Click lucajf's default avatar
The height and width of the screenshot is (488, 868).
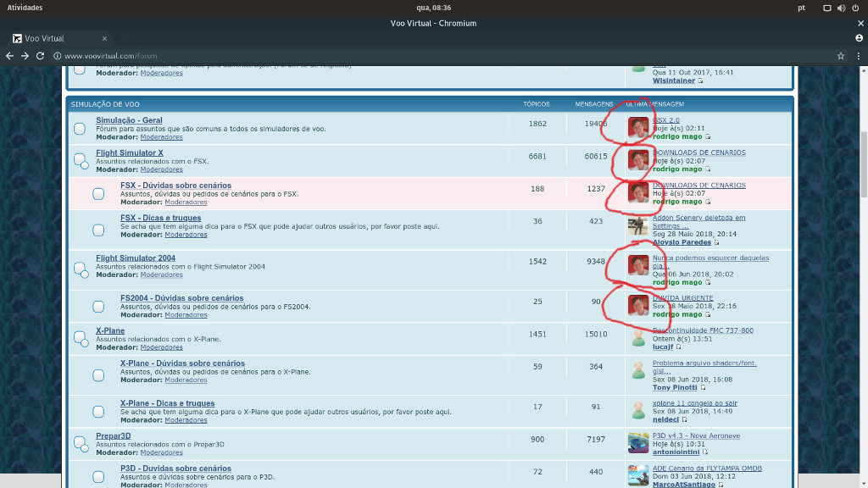coord(638,338)
